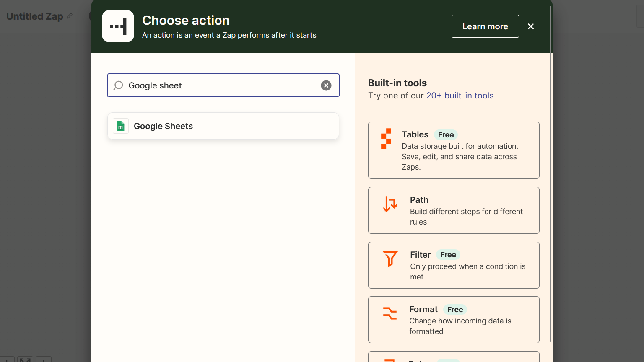Click the Format wavy lines icon
Screen dimensions: 644x362
[x=390, y=313]
